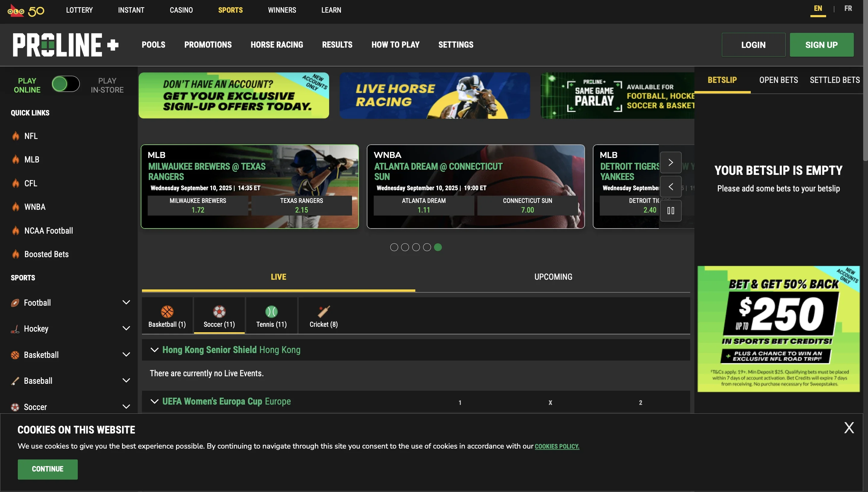The width and height of the screenshot is (868, 492).
Task: Switch language to FR
Action: click(848, 8)
